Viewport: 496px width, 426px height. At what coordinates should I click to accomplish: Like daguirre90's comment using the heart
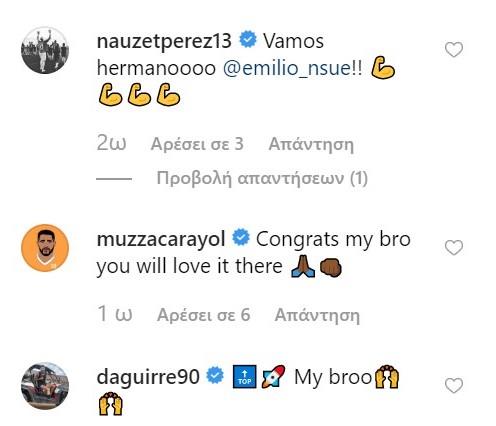click(x=454, y=386)
